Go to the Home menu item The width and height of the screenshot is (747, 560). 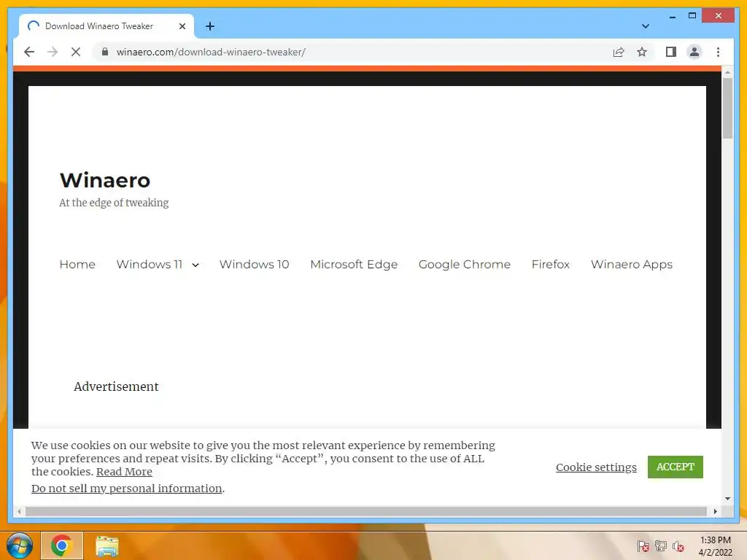click(x=77, y=264)
